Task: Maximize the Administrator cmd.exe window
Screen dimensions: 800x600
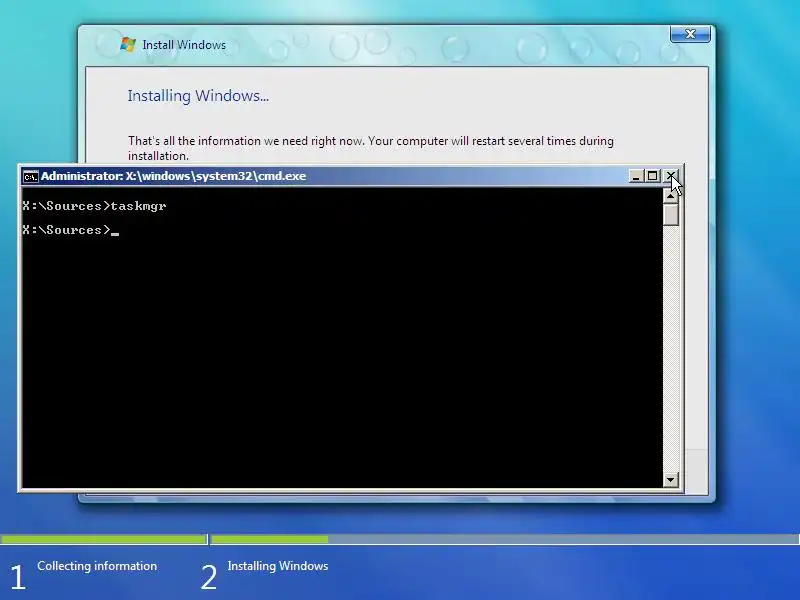Action: [652, 176]
